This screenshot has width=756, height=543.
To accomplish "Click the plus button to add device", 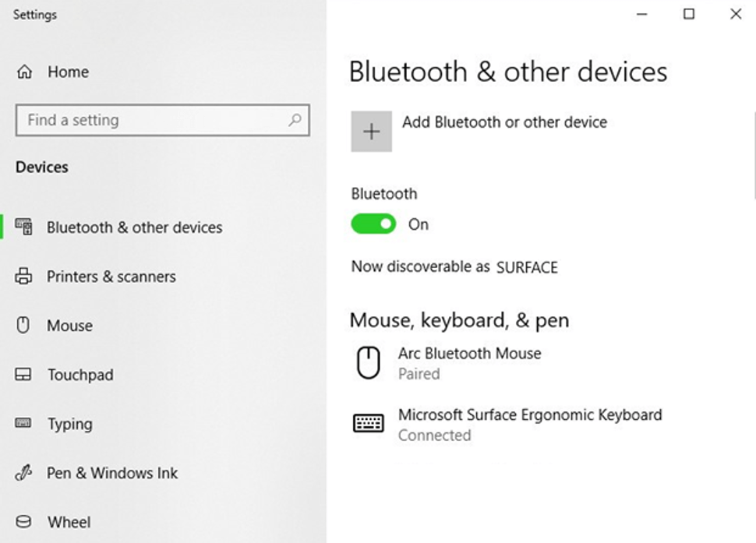I will click(x=371, y=131).
